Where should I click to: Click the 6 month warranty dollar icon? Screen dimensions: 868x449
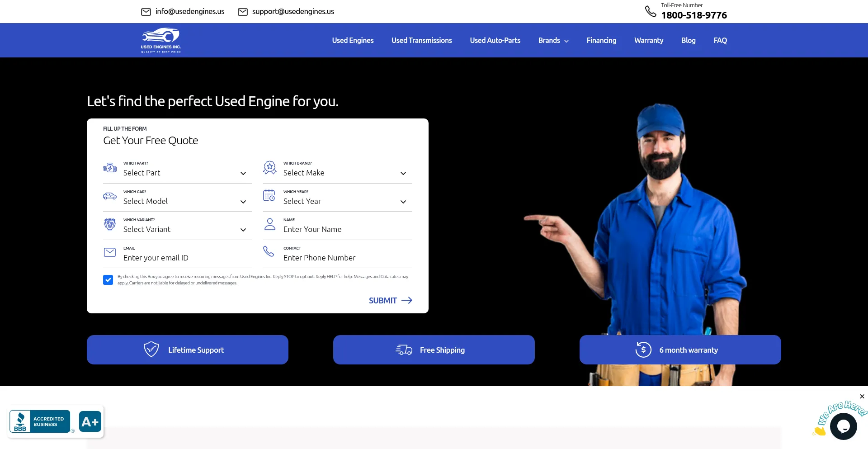[x=643, y=350]
